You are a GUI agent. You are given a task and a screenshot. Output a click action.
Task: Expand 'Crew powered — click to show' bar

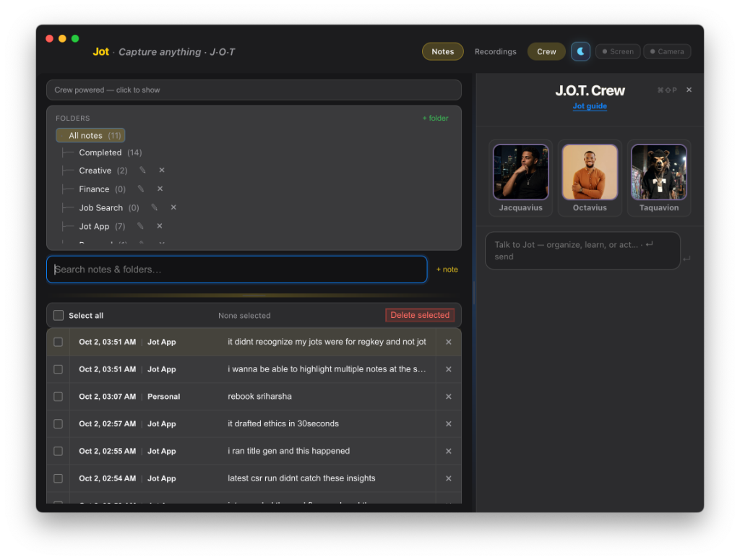coord(254,90)
